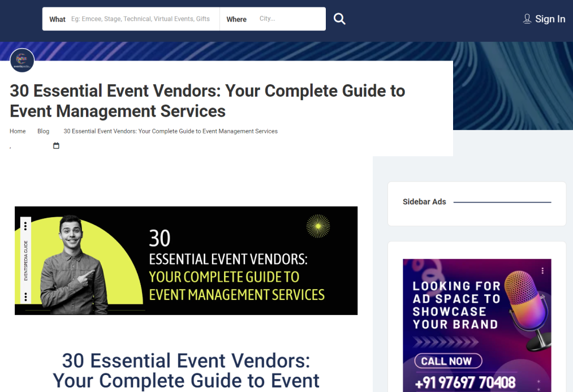Click the user profile icon beside Sign In

click(x=527, y=19)
